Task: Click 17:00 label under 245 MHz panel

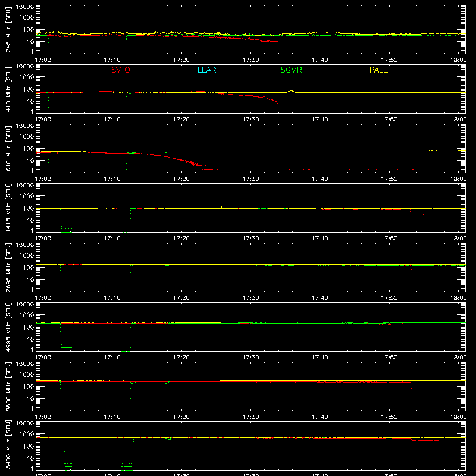Action: click(x=43, y=60)
